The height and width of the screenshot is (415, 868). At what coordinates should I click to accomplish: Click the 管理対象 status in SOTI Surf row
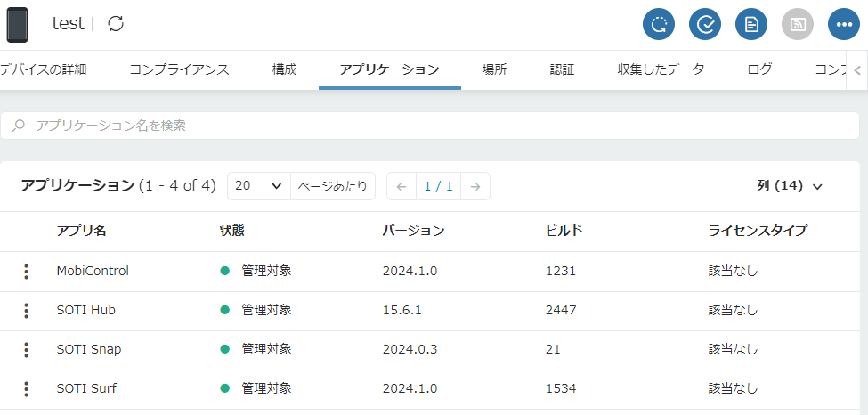[266, 389]
